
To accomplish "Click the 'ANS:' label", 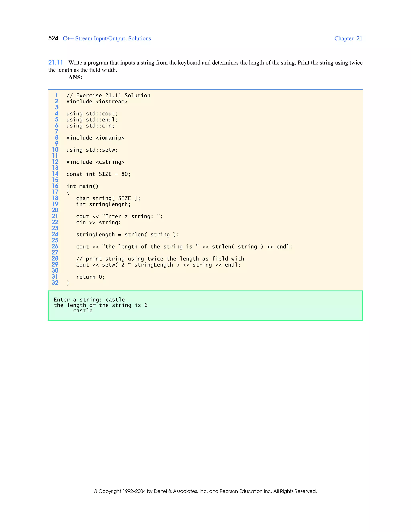I will [75, 77].
